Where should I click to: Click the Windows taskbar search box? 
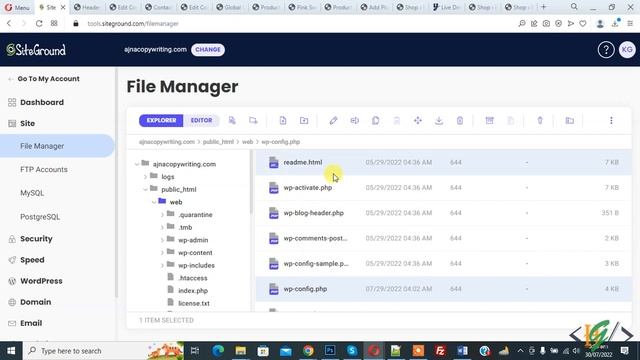[103, 351]
